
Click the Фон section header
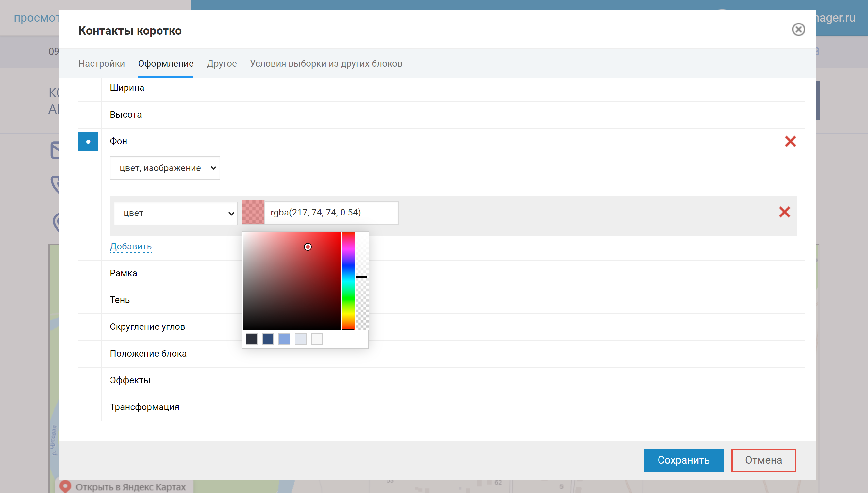(x=118, y=141)
